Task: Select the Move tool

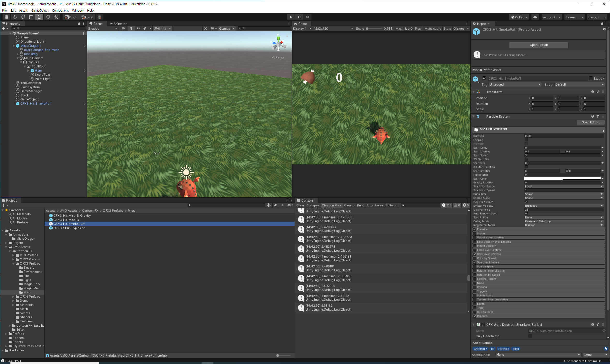Action: point(15,17)
